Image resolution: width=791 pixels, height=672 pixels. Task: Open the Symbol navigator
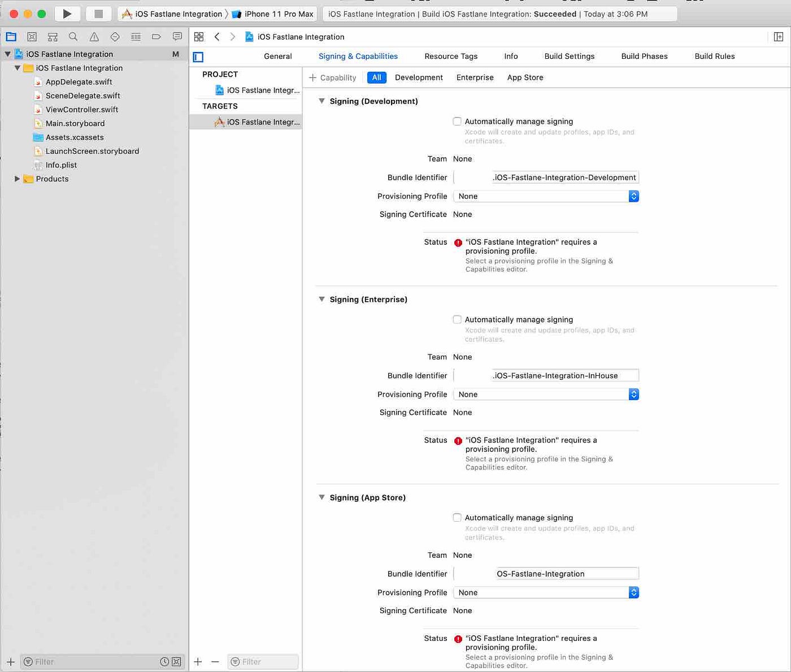click(x=53, y=37)
